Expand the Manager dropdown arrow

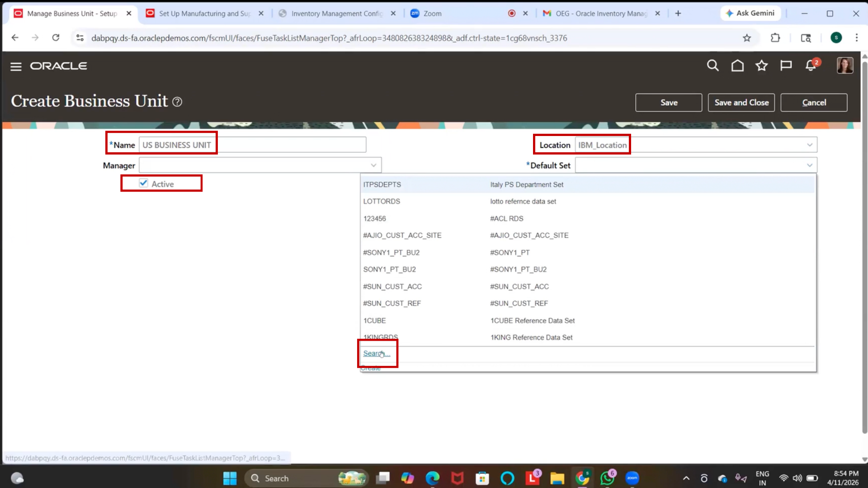point(373,165)
